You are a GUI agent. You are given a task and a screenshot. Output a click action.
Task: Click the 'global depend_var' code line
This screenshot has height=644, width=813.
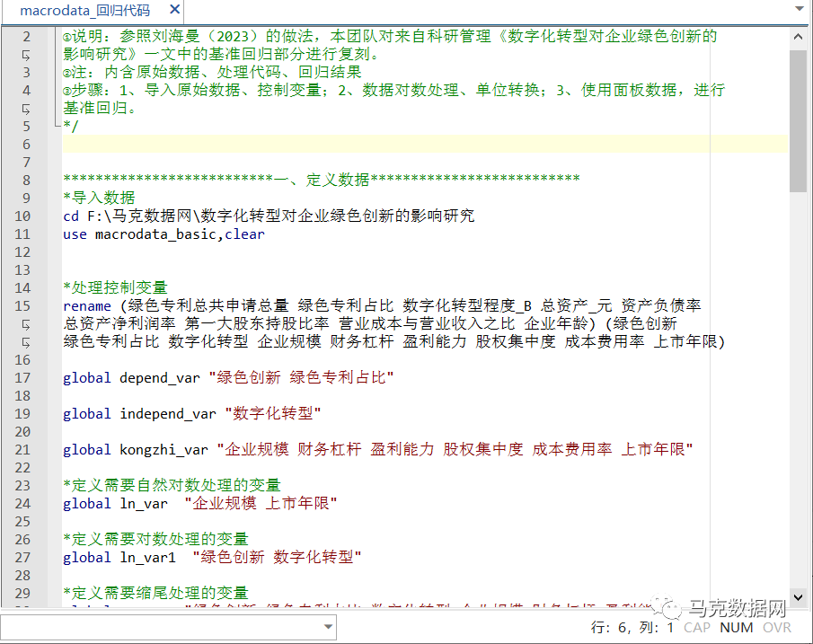pyautogui.click(x=228, y=378)
